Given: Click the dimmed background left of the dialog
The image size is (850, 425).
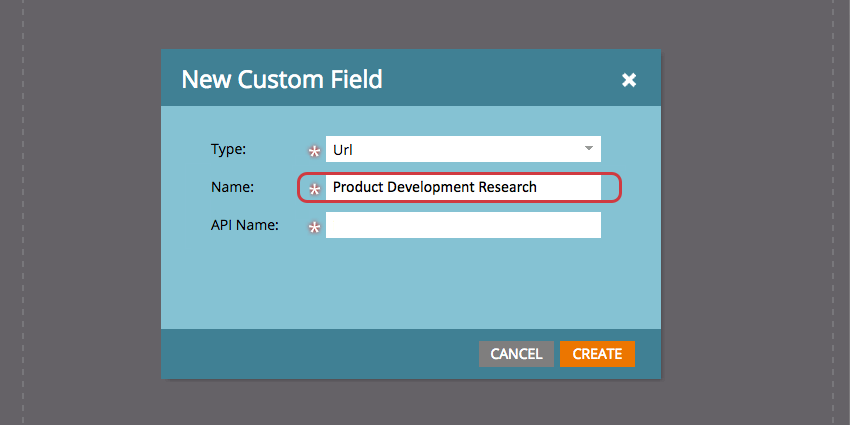Looking at the screenshot, I should point(90,212).
